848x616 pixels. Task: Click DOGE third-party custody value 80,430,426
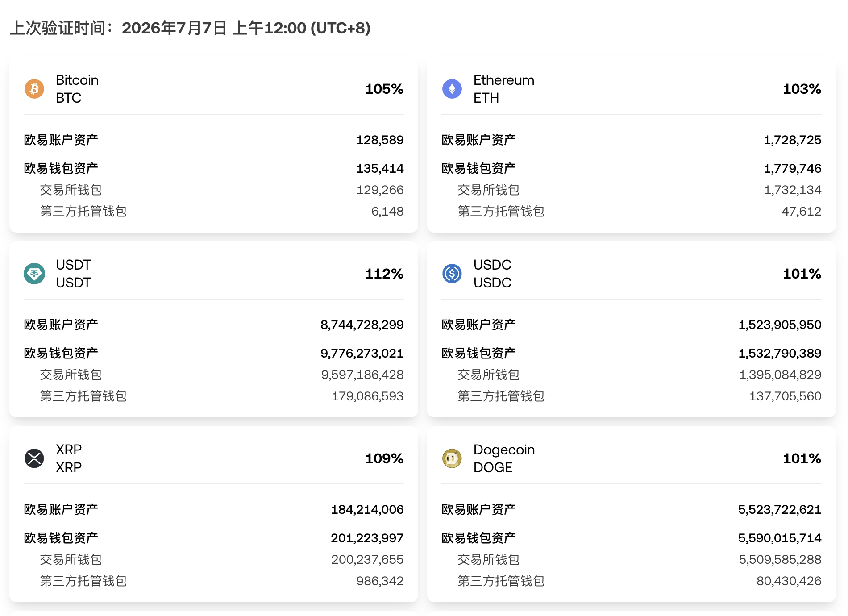[789, 581]
